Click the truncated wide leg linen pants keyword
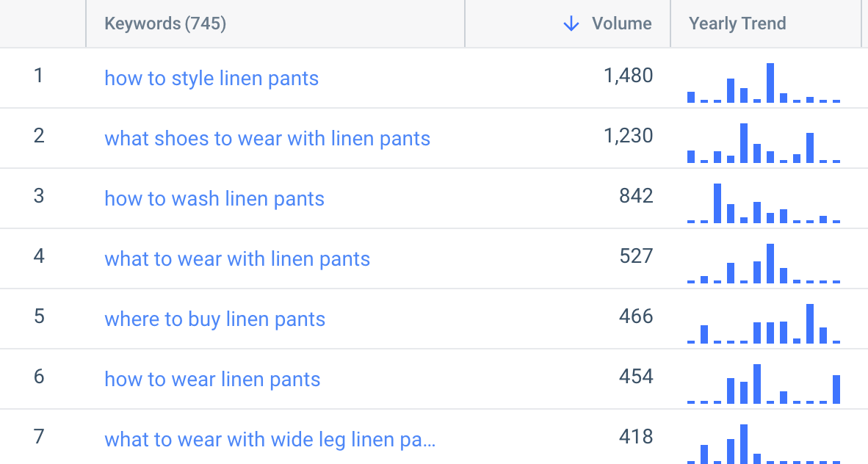 [x=270, y=439]
